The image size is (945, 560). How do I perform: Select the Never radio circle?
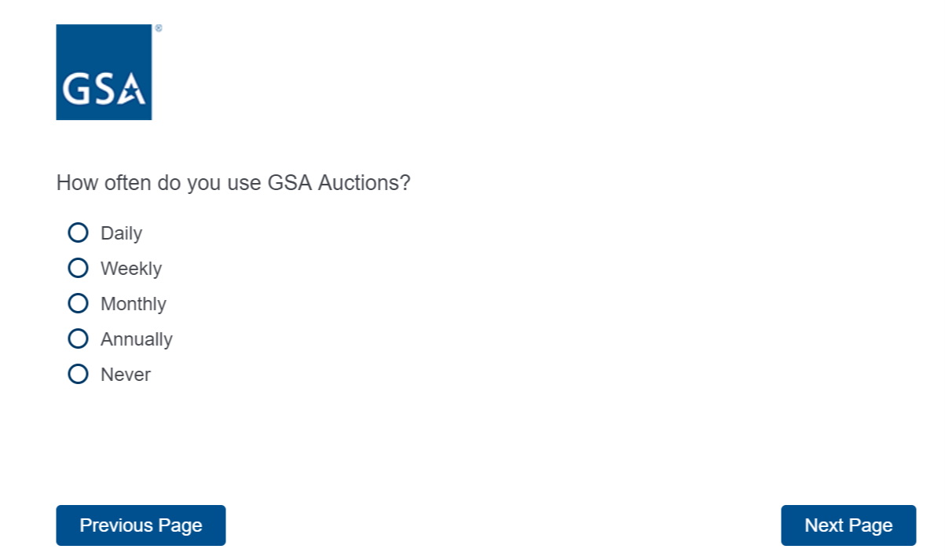click(x=78, y=374)
